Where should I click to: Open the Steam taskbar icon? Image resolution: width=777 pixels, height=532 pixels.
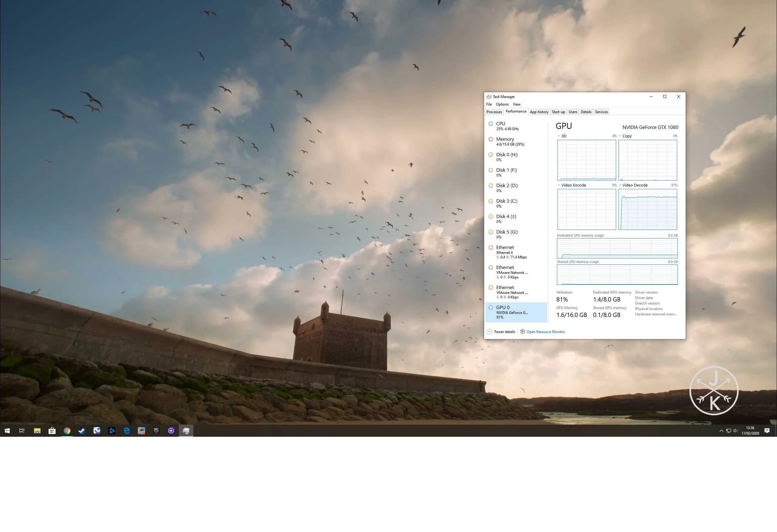(82, 431)
